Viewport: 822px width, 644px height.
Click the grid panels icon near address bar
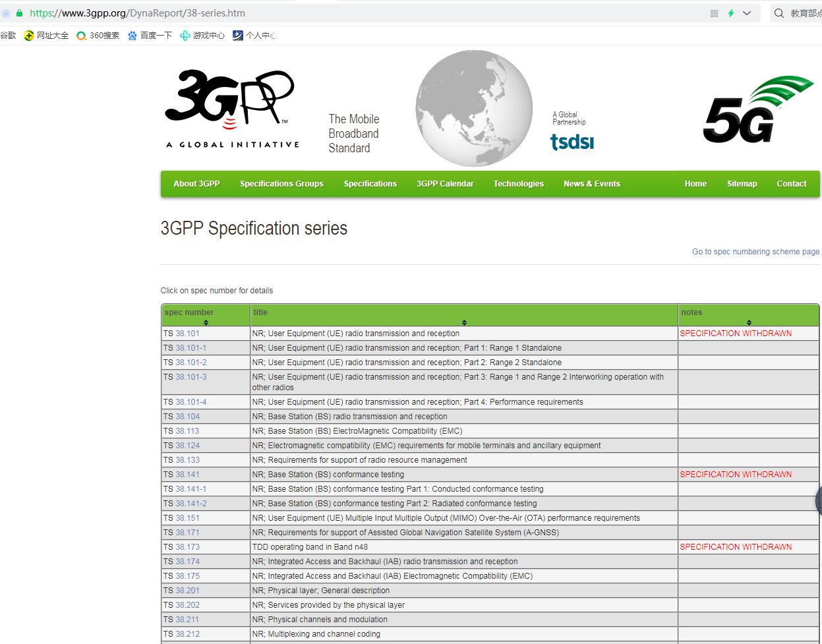click(x=714, y=13)
